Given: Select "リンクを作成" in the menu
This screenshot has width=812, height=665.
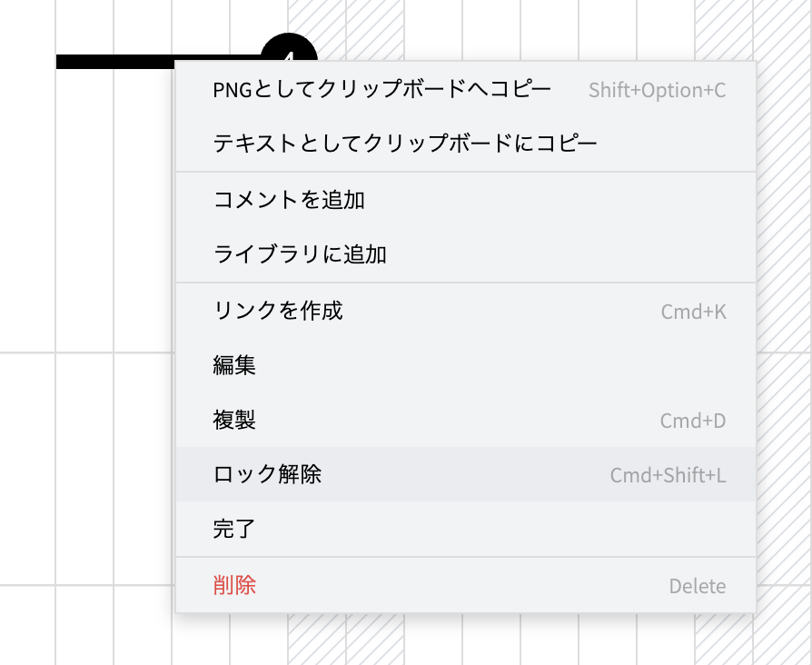Looking at the screenshot, I should (278, 311).
